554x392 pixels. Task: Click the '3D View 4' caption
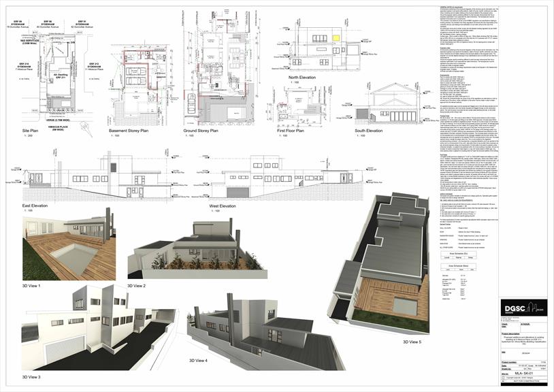click(x=198, y=361)
